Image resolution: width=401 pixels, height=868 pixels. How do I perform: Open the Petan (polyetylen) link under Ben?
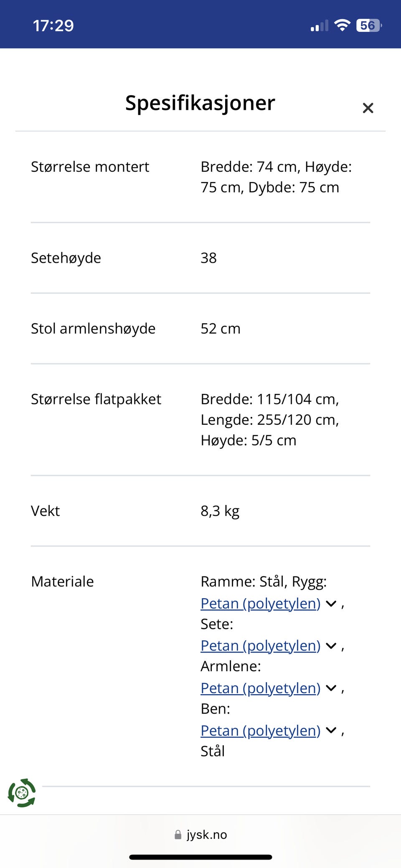click(x=260, y=731)
